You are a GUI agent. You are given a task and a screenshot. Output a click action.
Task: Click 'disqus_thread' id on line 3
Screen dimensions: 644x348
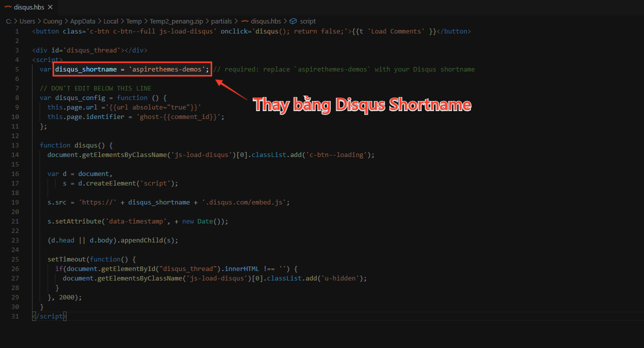[x=92, y=50]
